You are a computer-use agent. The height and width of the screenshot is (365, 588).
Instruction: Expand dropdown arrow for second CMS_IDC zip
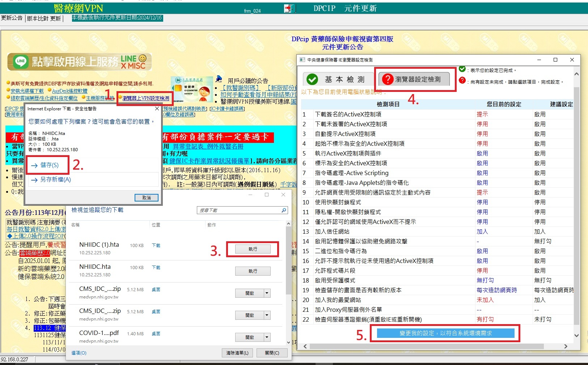tap(267, 315)
